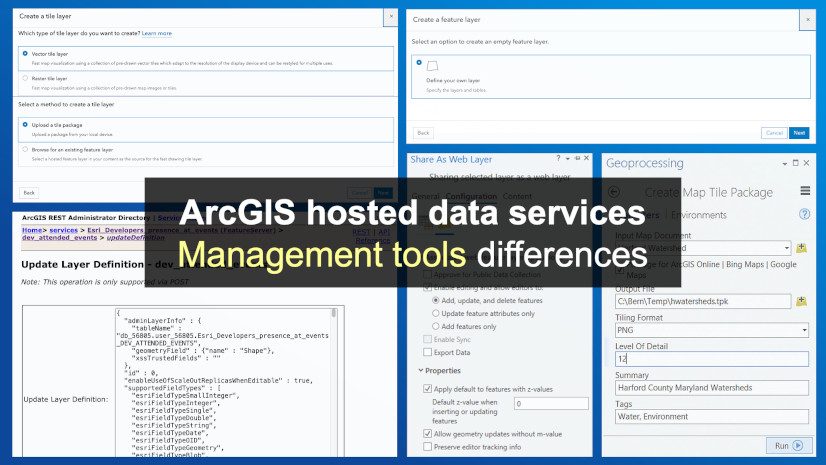This screenshot has height=465, width=826.
Task: Close the Share As Web Layer pane
Action: 586,158
